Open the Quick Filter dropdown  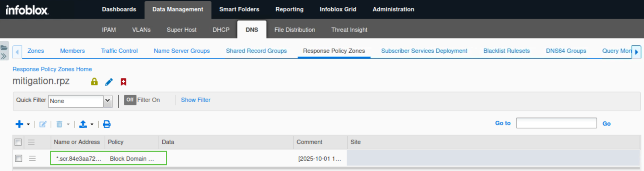coord(108,101)
